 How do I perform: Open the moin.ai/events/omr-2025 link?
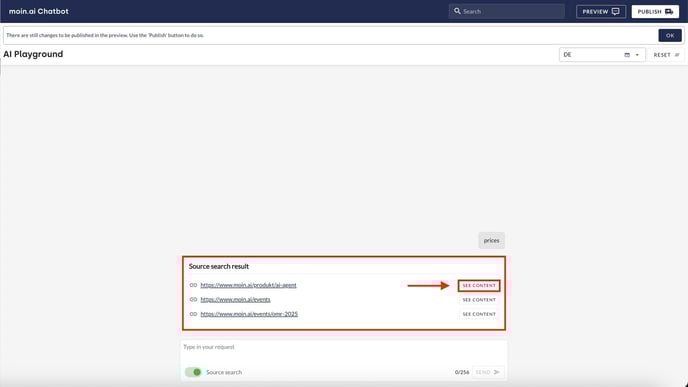249,314
